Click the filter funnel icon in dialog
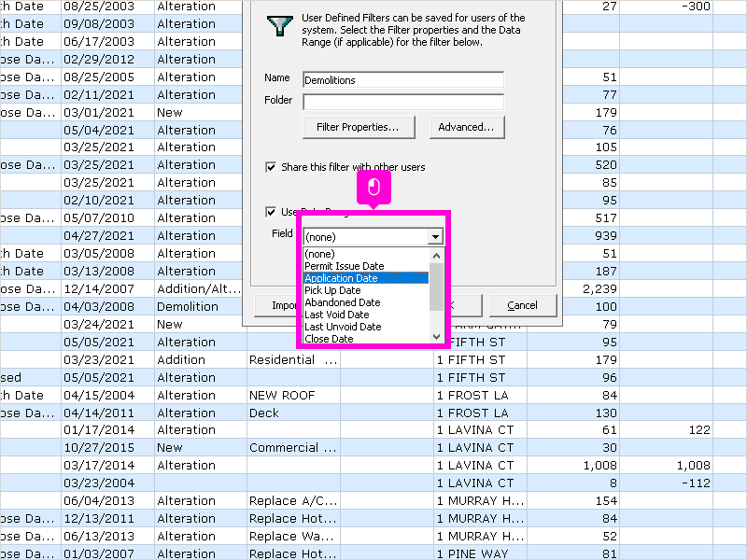The height and width of the screenshot is (560, 747). (x=279, y=26)
